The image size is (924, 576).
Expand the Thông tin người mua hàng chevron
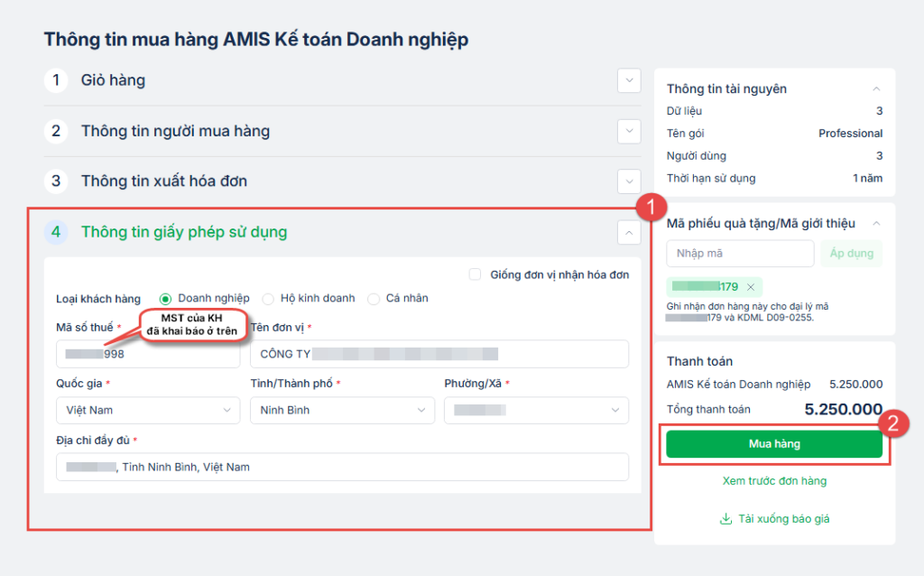[x=629, y=131]
